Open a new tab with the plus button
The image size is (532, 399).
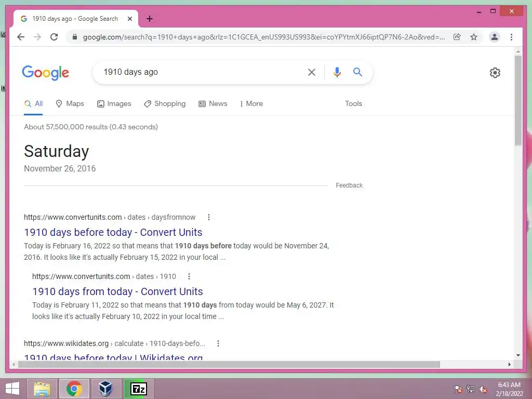150,19
